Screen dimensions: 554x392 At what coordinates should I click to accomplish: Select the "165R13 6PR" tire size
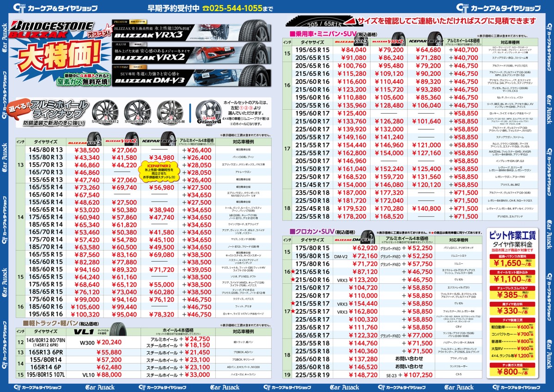tap(46, 352)
